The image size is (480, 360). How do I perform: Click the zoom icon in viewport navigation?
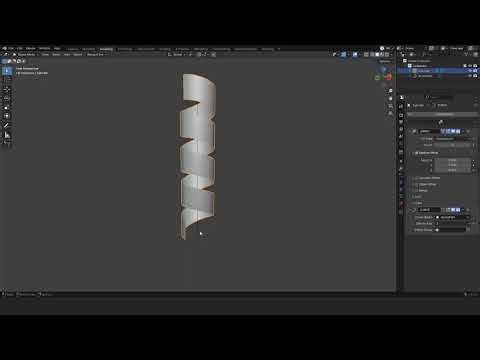click(390, 91)
